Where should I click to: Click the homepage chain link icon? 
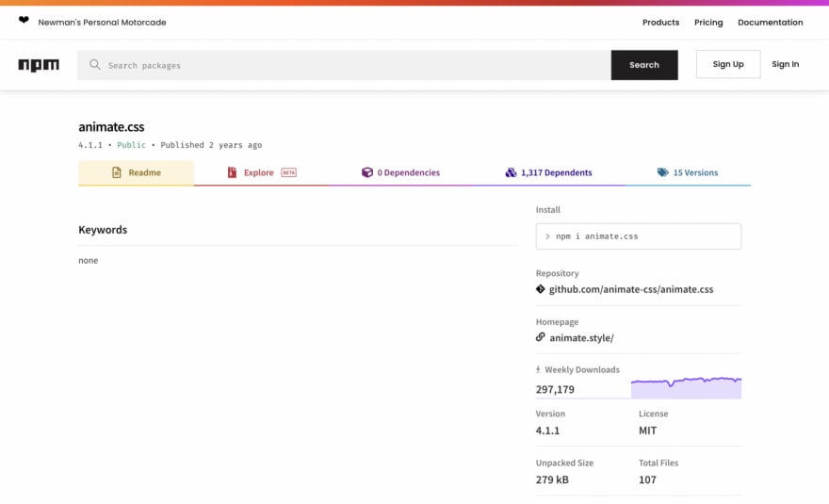coord(541,337)
